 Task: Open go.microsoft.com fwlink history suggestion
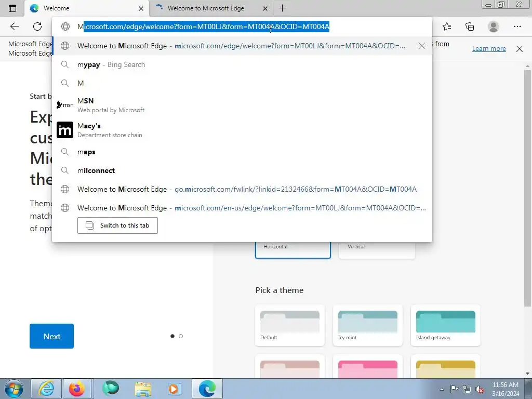(x=242, y=189)
